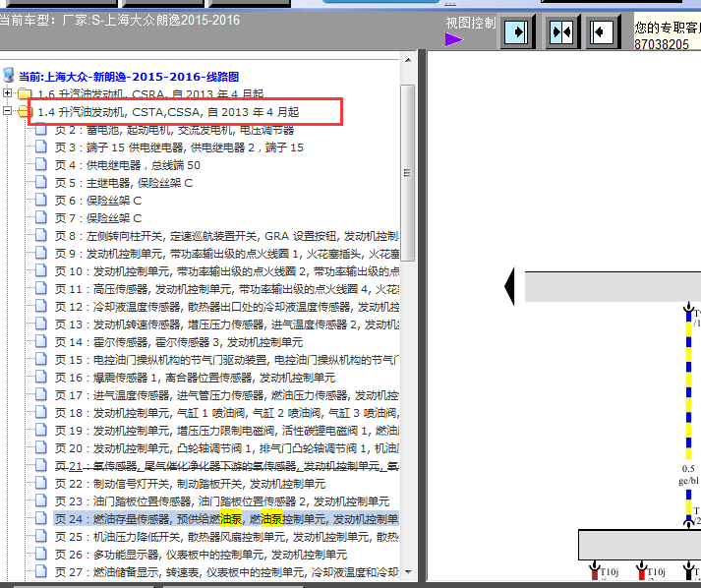This screenshot has height=588, width=701.
Task: Select highlighted 页 24 : 燃油存量传感器
Action: [227, 519]
